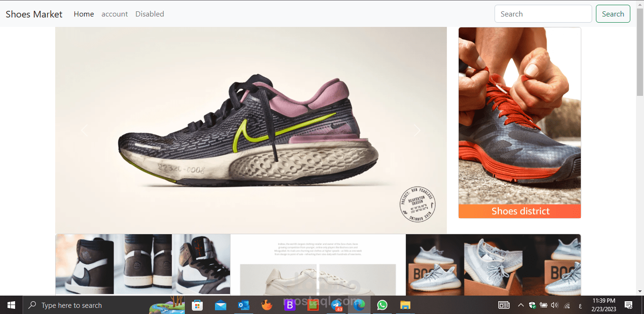
Task: Click the Nike running shoe carousel image
Action: 251,130
